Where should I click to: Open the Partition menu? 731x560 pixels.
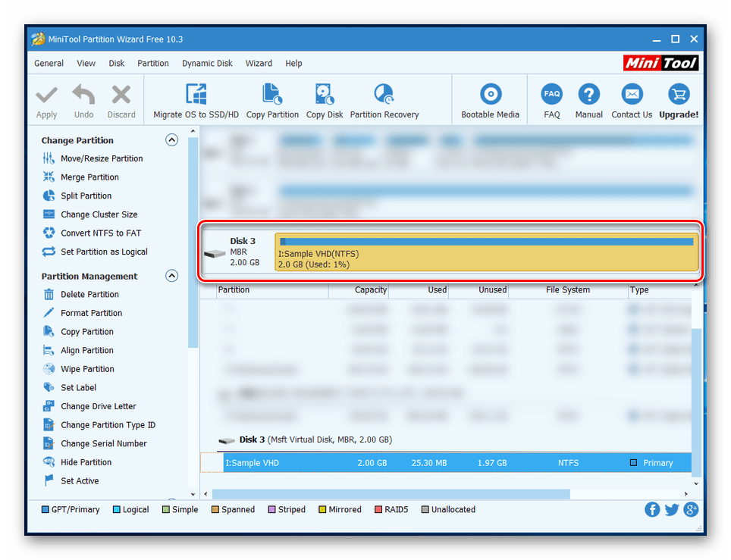coord(153,64)
